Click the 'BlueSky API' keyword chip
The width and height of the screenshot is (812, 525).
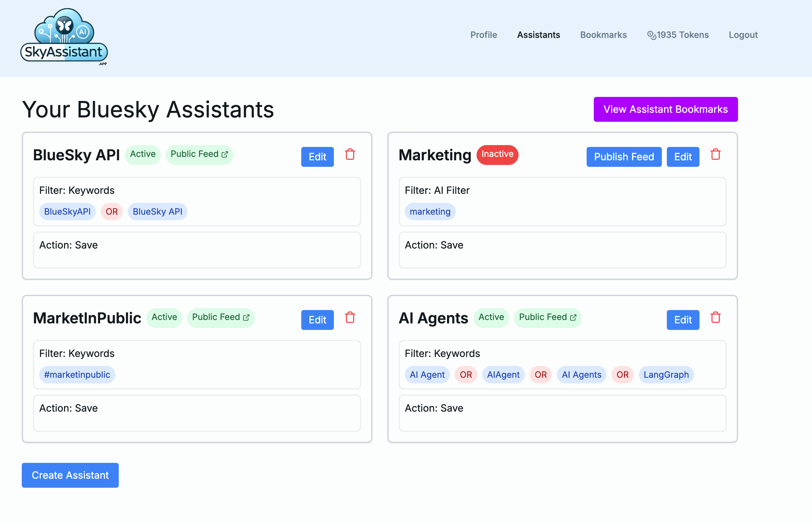pyautogui.click(x=157, y=211)
